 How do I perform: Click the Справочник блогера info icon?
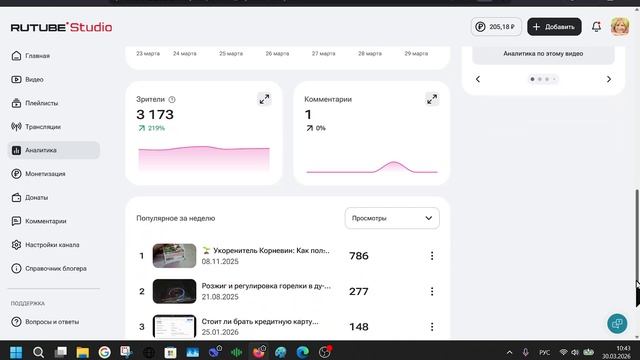[x=16, y=269]
